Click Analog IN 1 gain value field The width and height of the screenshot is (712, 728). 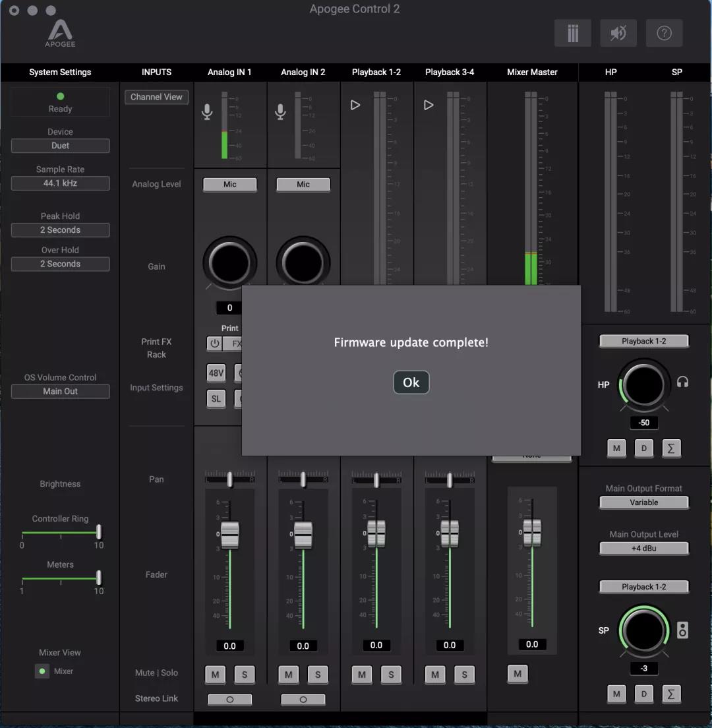230,308
